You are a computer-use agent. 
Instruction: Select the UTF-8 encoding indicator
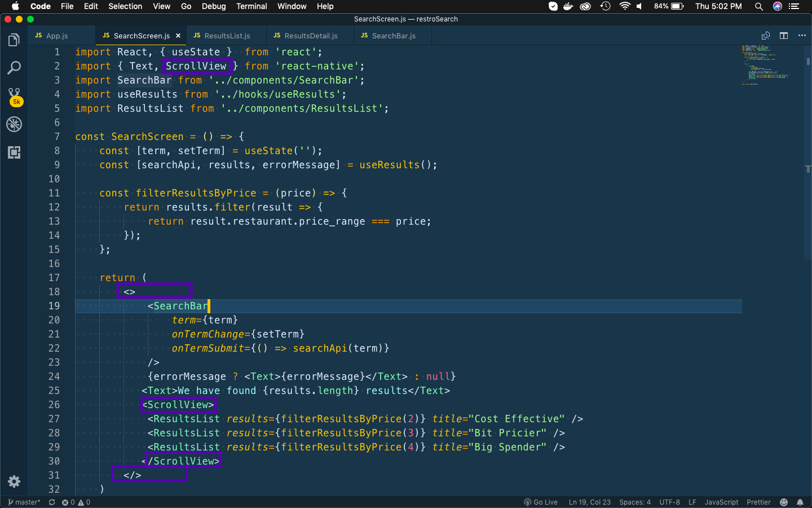pos(669,502)
